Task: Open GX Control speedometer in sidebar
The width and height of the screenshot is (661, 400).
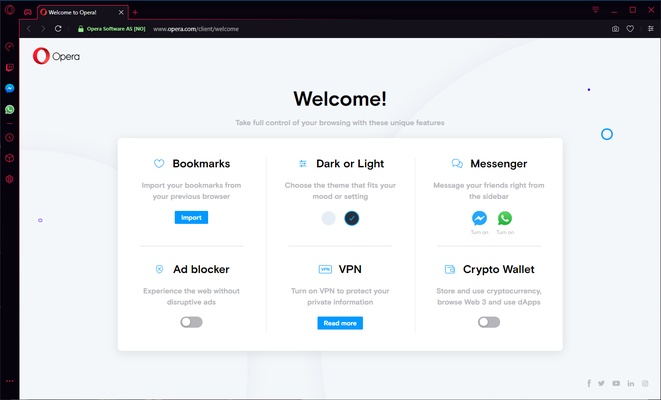Action: click(9, 46)
